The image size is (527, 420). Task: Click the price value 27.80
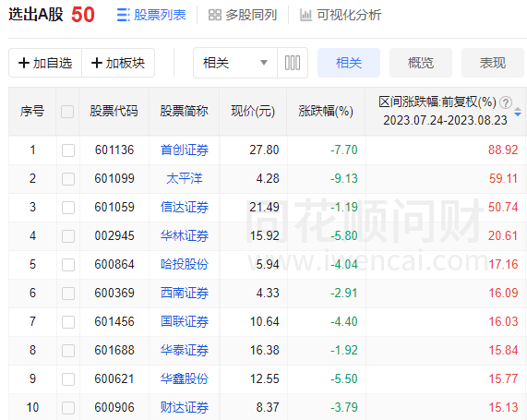(x=264, y=150)
